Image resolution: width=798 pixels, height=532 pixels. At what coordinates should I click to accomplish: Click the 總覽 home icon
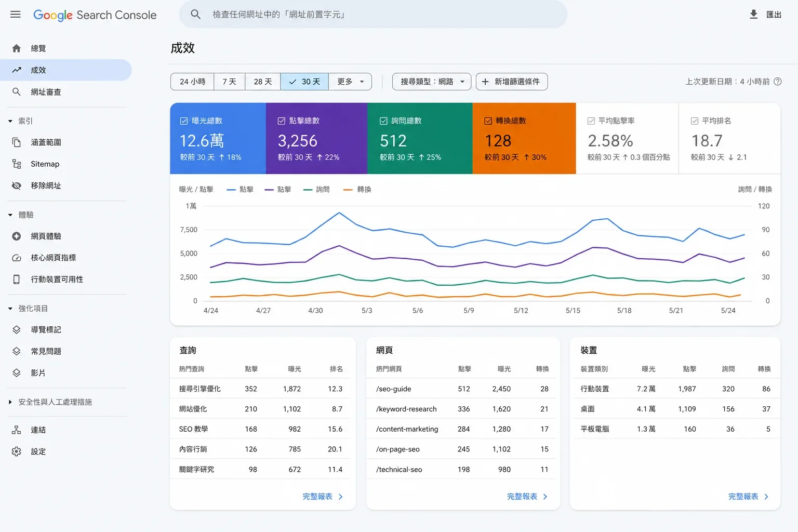(17, 48)
